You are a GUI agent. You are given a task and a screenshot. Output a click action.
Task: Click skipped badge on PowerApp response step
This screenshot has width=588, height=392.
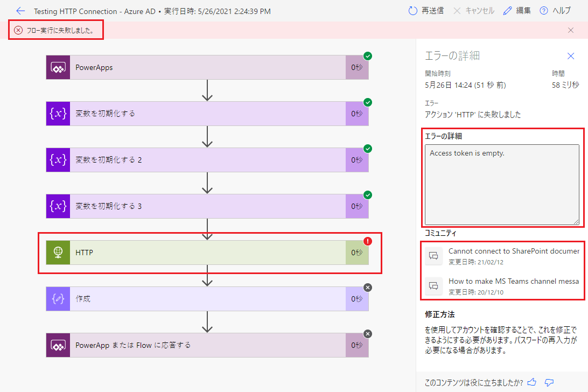point(368,334)
